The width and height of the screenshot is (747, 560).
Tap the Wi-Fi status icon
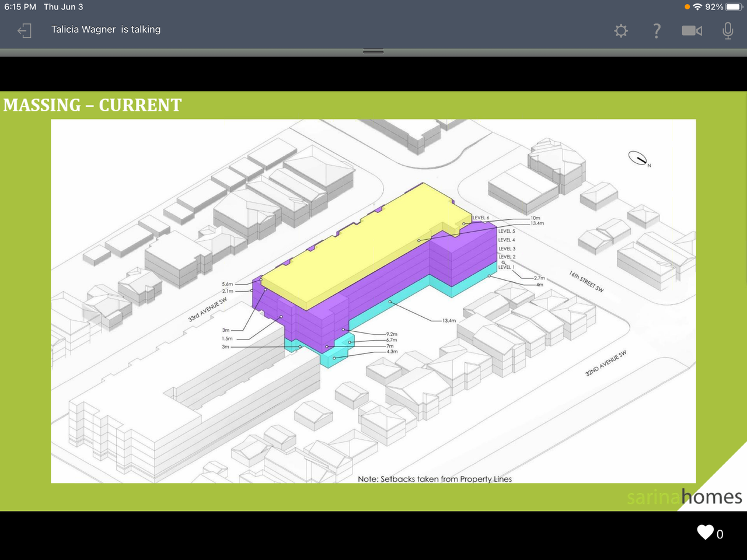click(697, 7)
